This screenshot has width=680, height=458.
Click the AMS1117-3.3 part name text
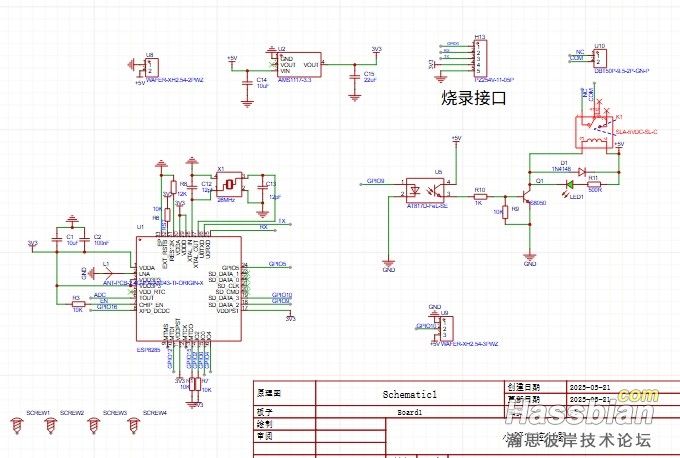pos(294,80)
